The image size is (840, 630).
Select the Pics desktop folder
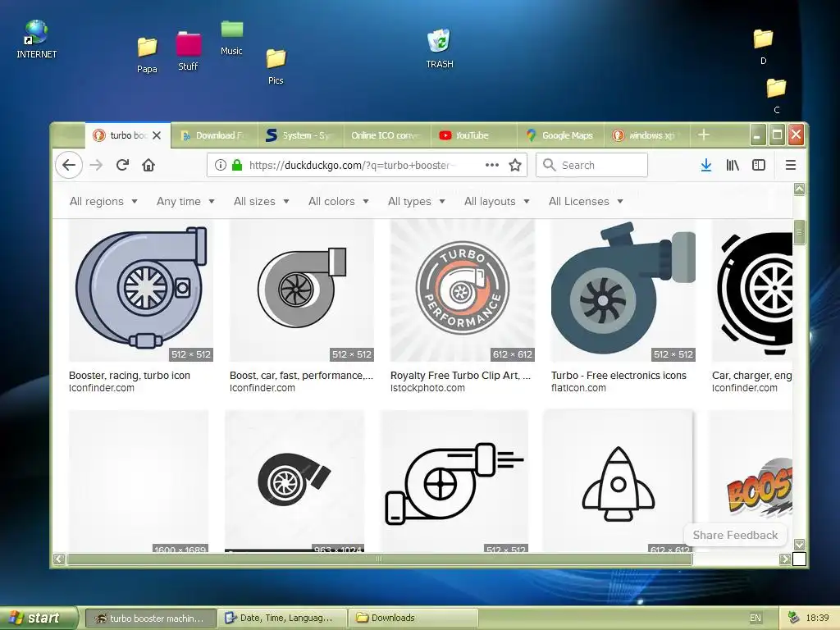pos(276,66)
